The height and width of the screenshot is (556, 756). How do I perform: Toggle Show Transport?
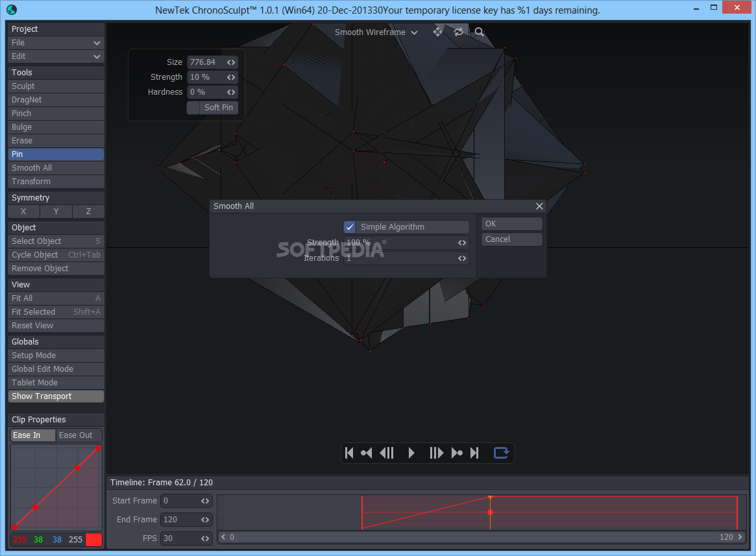[56, 396]
